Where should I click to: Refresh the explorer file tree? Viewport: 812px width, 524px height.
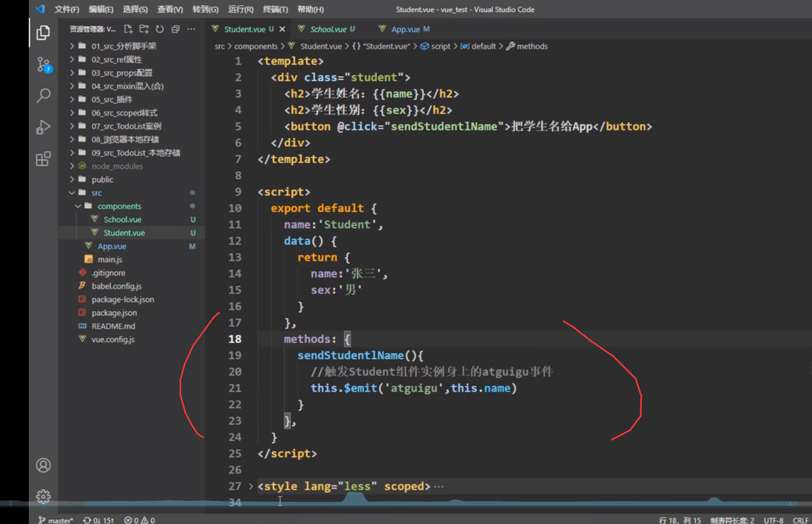[160, 29]
